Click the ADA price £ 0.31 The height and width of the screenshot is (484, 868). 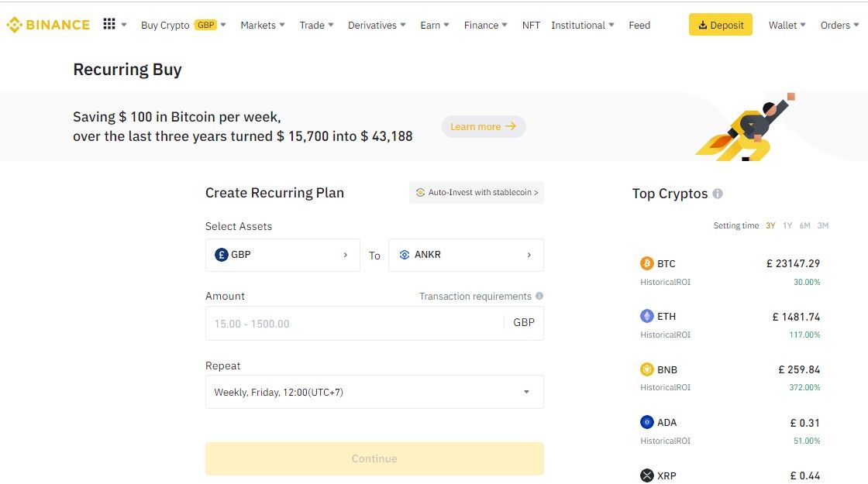[805, 423]
